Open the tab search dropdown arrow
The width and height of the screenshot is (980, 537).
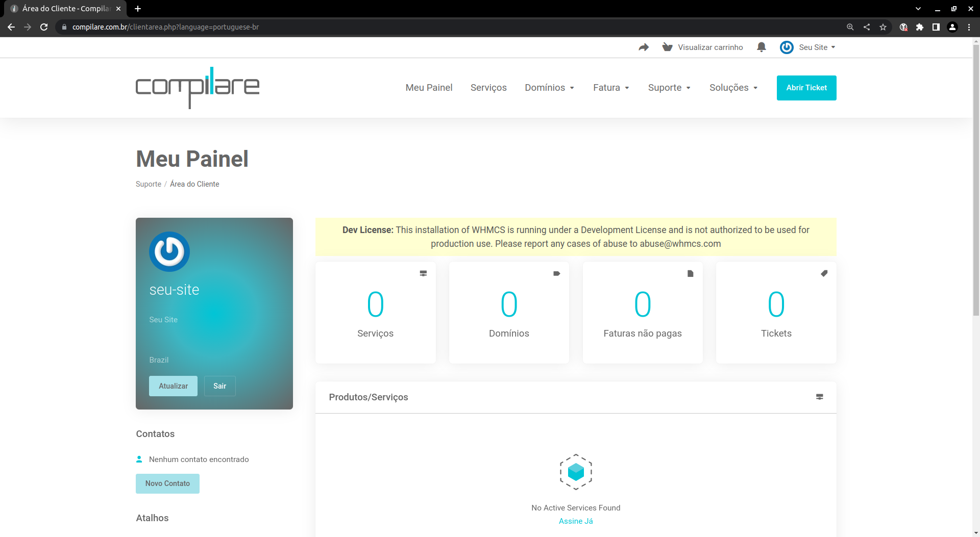click(918, 9)
